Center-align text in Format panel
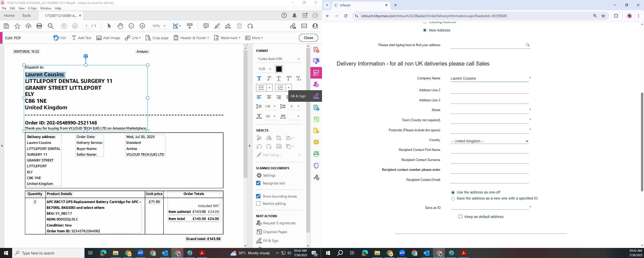This screenshot has height=258, width=644. coord(269,97)
